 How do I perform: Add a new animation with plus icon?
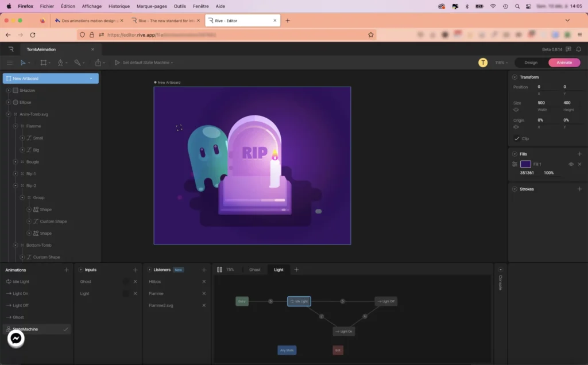[67, 270]
